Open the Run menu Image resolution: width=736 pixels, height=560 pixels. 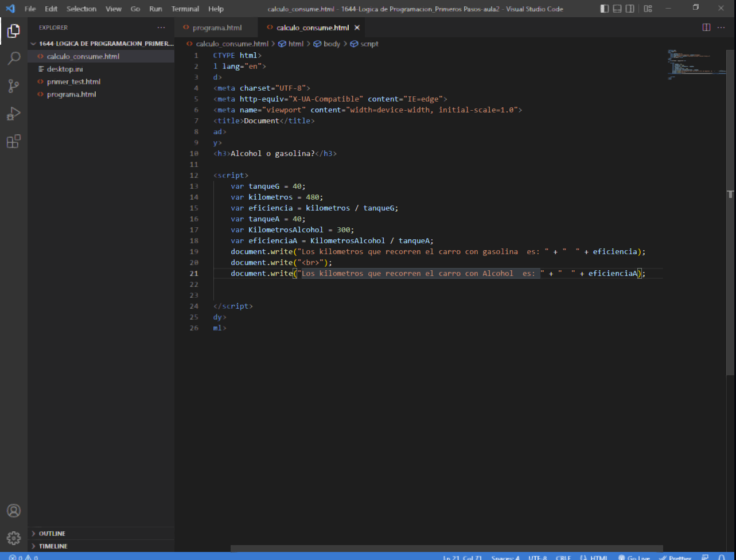pyautogui.click(x=155, y=9)
